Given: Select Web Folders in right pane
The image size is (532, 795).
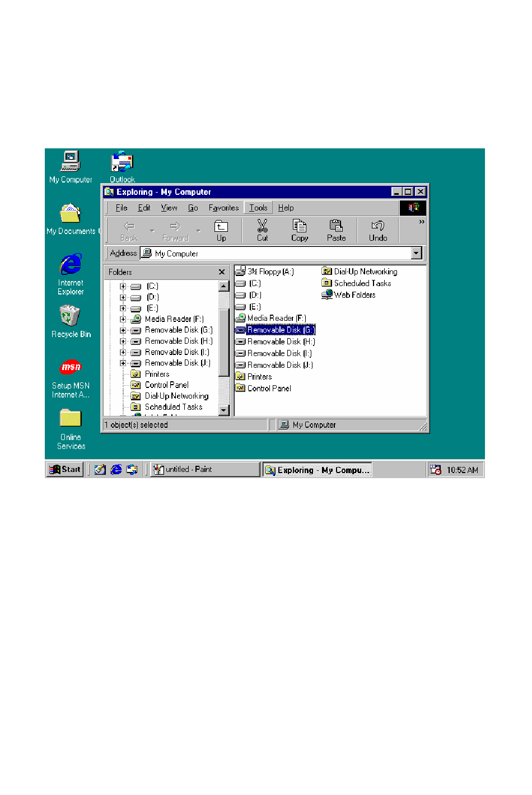Looking at the screenshot, I should [x=348, y=294].
